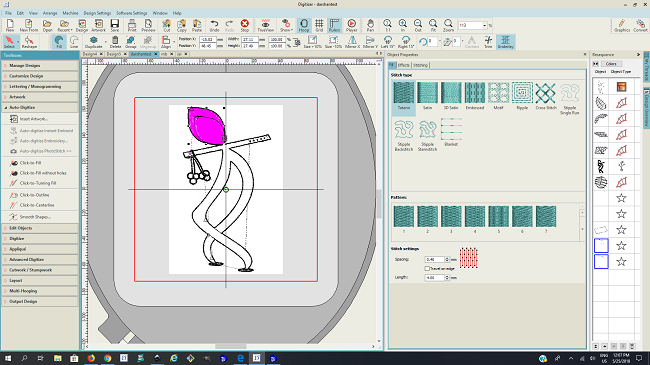Enable the Travel on edge checkbox
The image size is (650, 365).
click(427, 268)
